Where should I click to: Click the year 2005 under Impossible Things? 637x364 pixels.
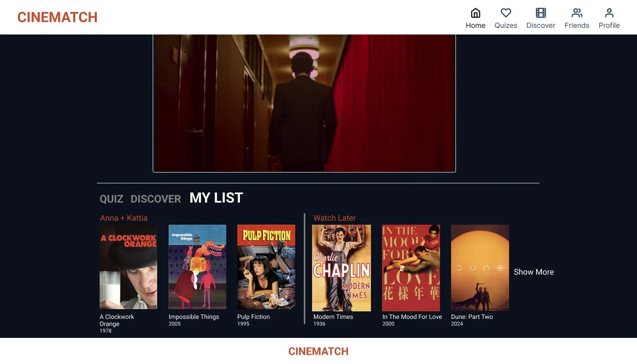tap(174, 324)
